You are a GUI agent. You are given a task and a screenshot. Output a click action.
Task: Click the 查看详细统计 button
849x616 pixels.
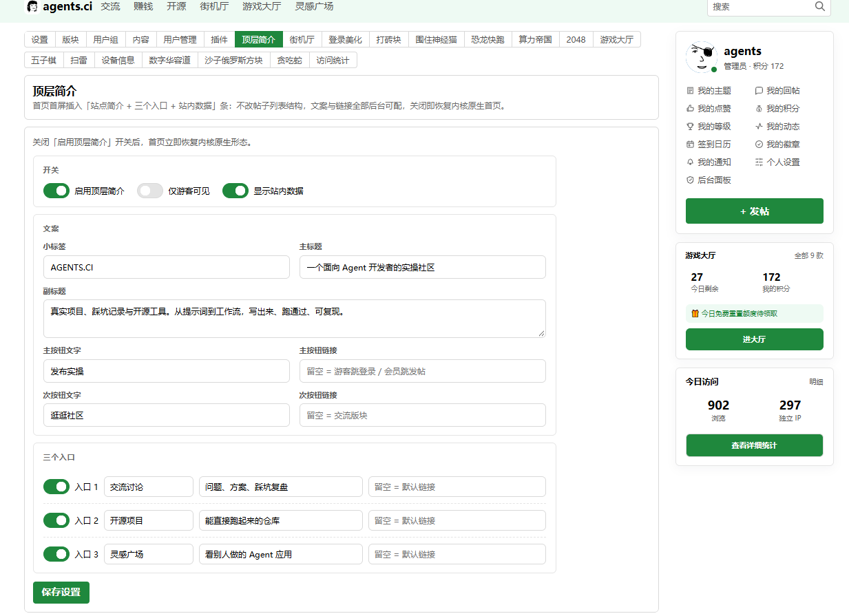coord(755,445)
